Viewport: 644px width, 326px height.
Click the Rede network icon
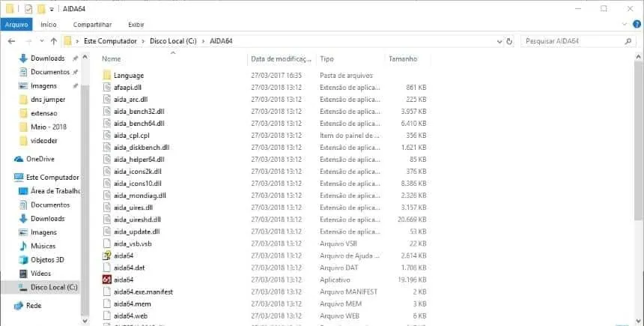19,306
